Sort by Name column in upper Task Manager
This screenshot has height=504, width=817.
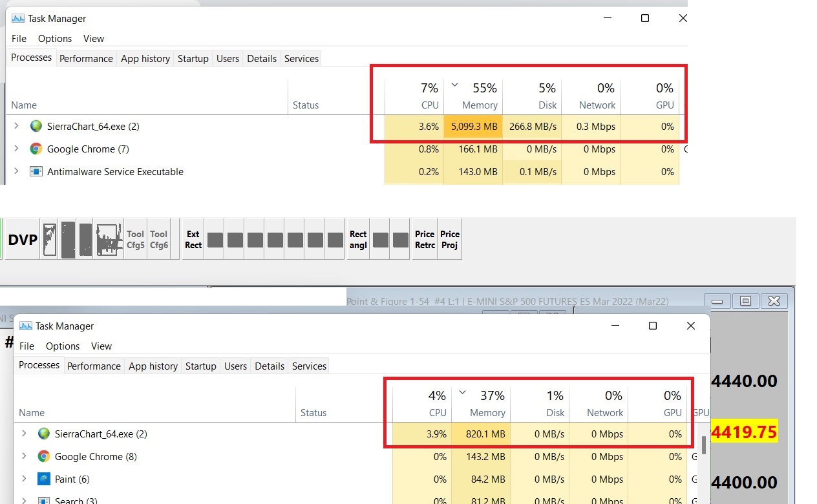point(147,96)
